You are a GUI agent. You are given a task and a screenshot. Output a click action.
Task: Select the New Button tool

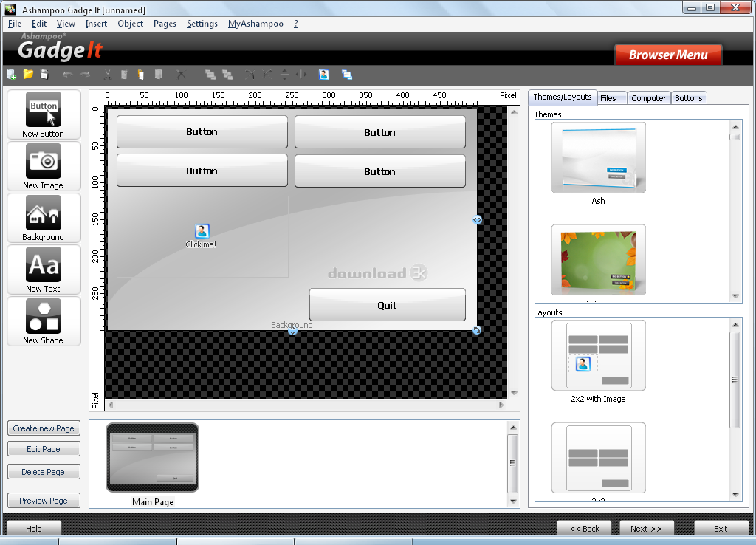pos(44,114)
